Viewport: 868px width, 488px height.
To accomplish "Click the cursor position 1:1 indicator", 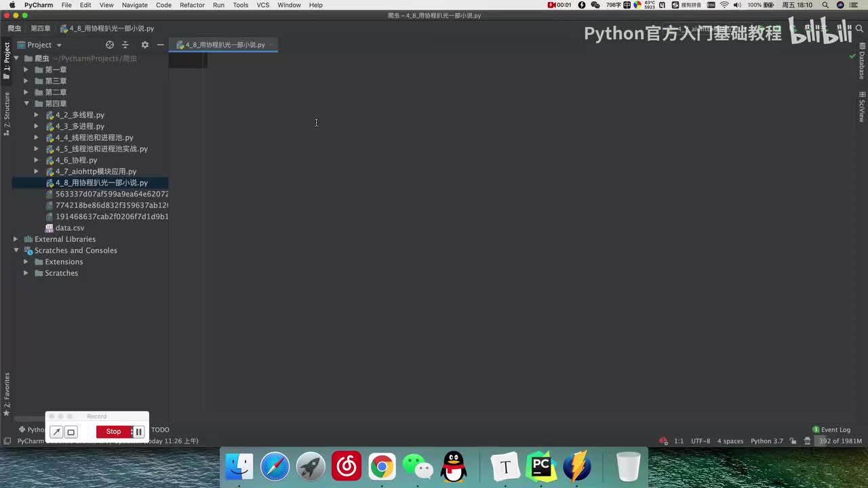I will tap(679, 441).
